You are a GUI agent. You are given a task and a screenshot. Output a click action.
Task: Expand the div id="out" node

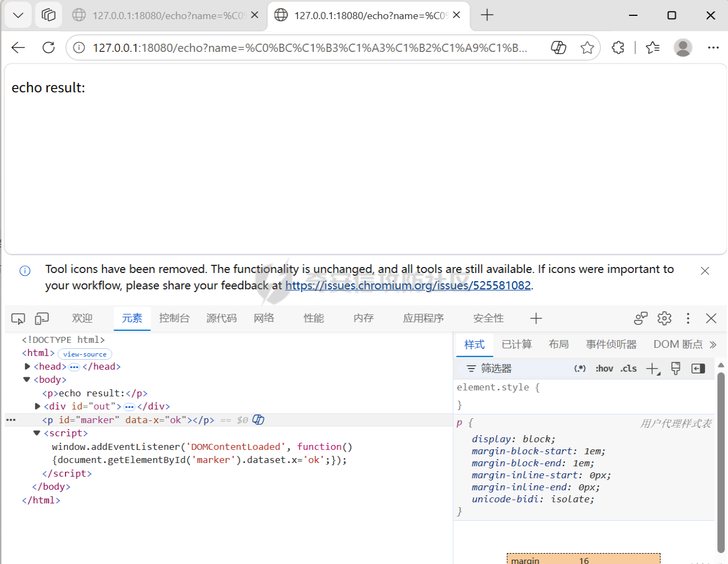click(37, 406)
